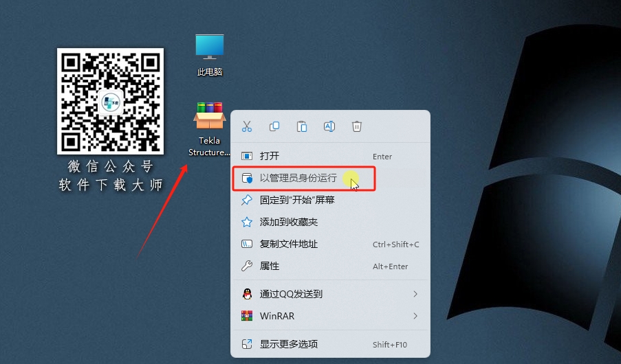Expand submenu arrow beside WinRAR
621x364 pixels.
(415, 316)
